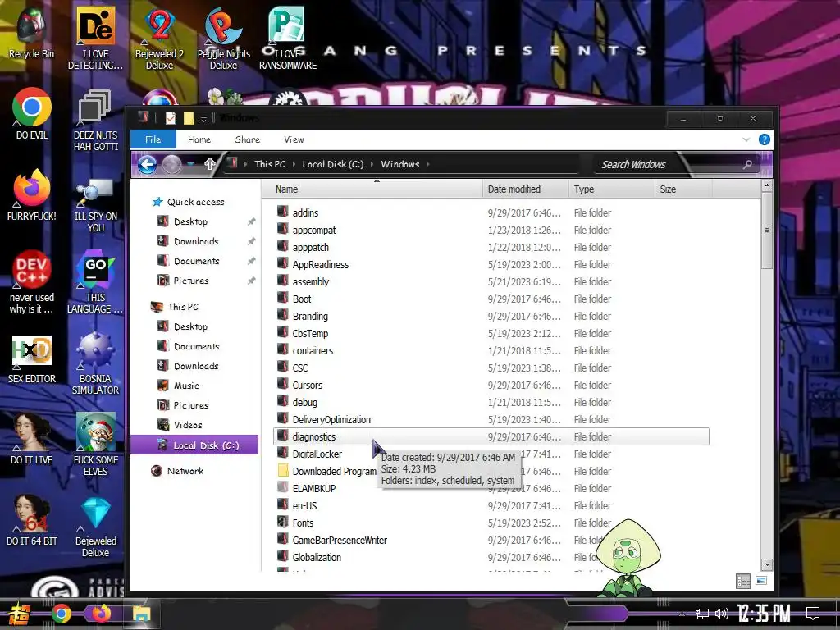Sort by the Type column header

pos(612,189)
